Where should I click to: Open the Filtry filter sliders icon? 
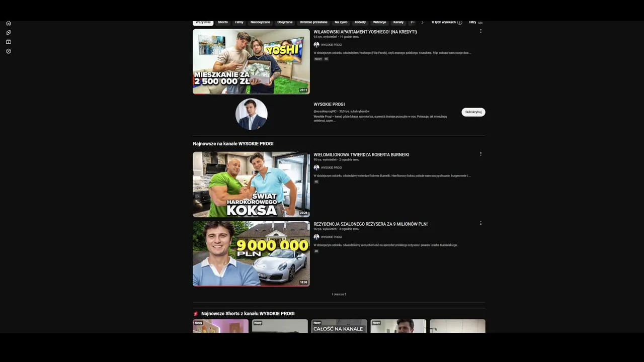[480, 22]
